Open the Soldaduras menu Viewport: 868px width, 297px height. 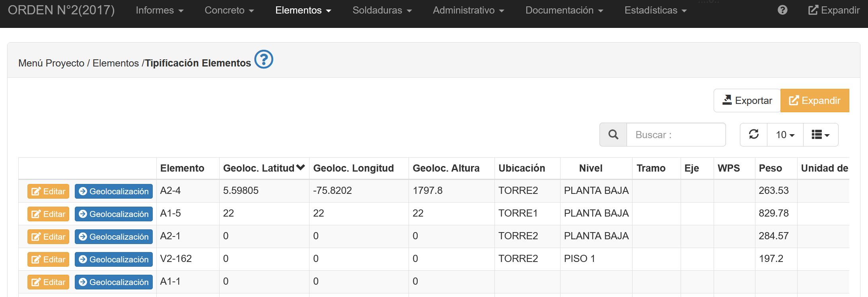(x=382, y=10)
